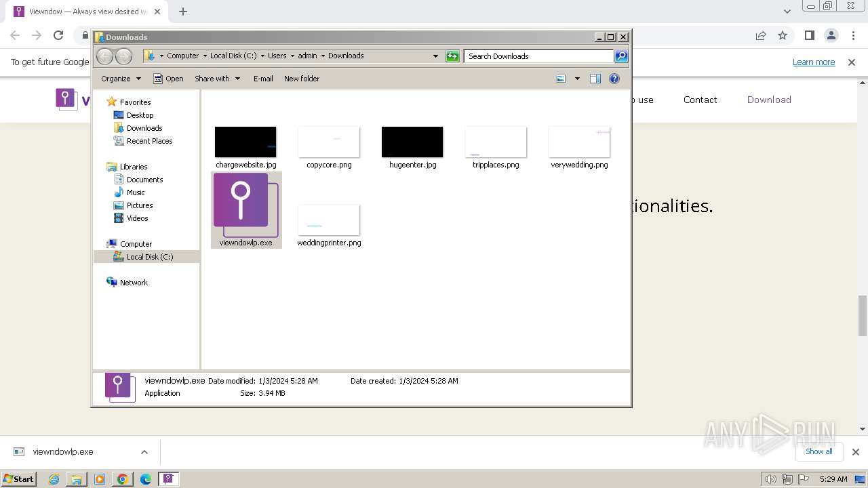Select the chargewebsite.jpg thumbnail
The width and height of the screenshot is (868, 488).
(x=245, y=142)
